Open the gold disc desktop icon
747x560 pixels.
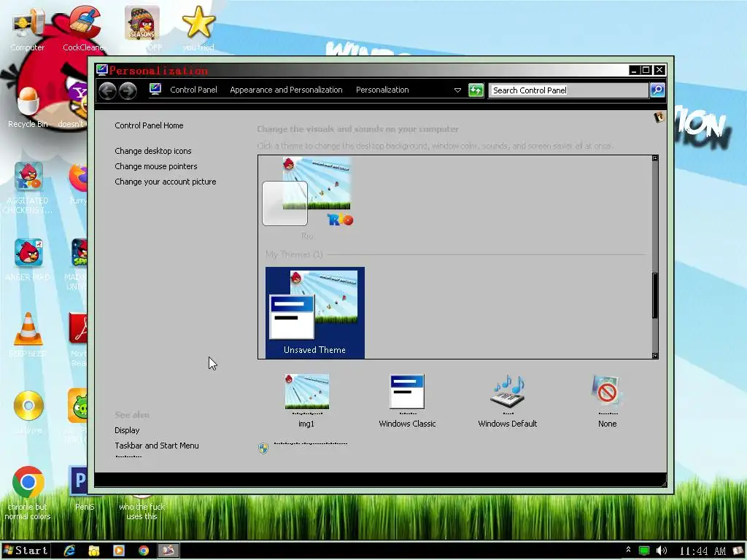[x=28, y=412]
